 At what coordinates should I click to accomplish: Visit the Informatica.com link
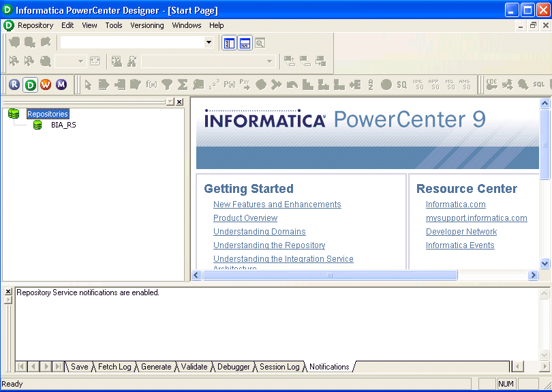455,205
